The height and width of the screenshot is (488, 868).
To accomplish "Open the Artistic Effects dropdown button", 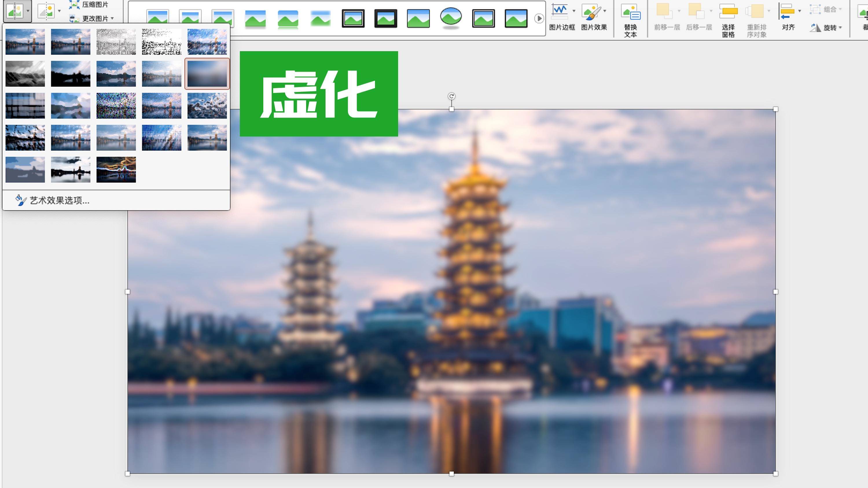I will click(18, 11).
